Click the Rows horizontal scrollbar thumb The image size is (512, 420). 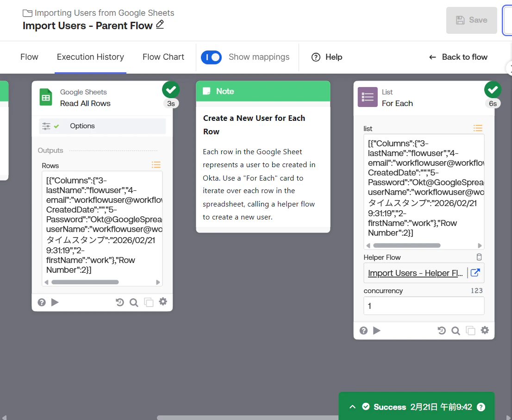click(x=85, y=282)
